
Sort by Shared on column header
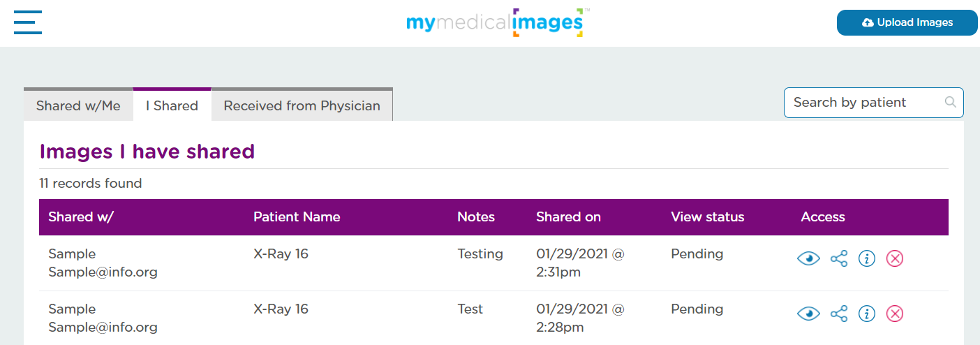[568, 217]
